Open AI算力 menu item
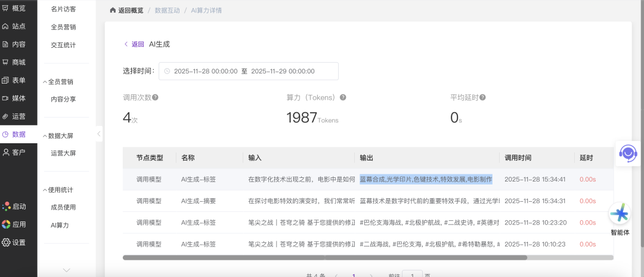Image resolution: width=644 pixels, height=277 pixels. pos(60,225)
